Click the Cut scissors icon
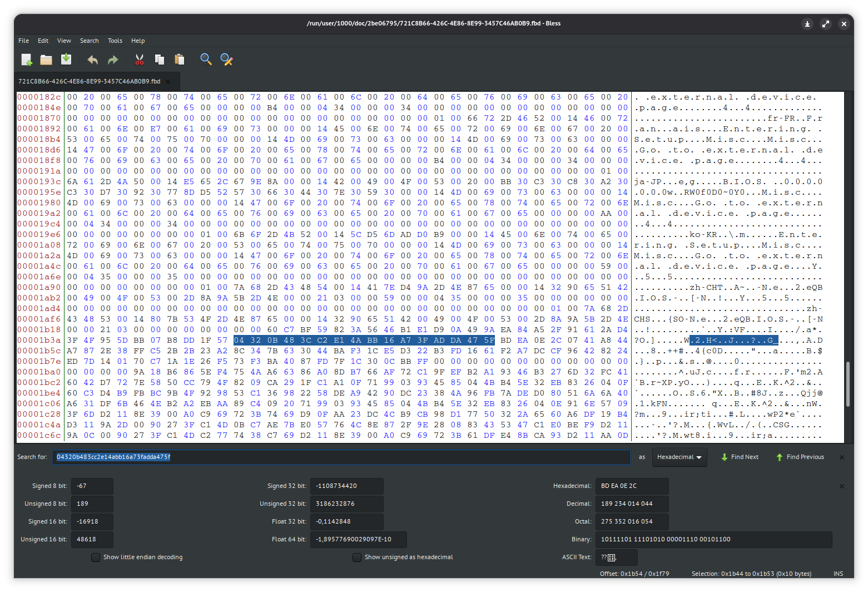The width and height of the screenshot is (868, 592). 140,60
